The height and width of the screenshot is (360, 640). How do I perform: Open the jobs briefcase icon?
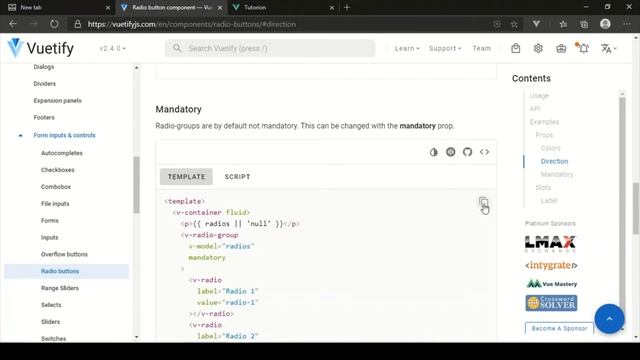pyautogui.click(x=561, y=48)
